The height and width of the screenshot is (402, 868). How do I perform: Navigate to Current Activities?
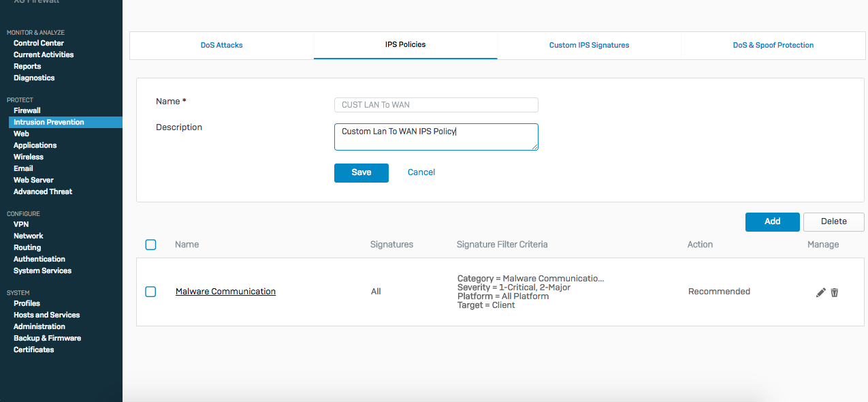point(44,55)
